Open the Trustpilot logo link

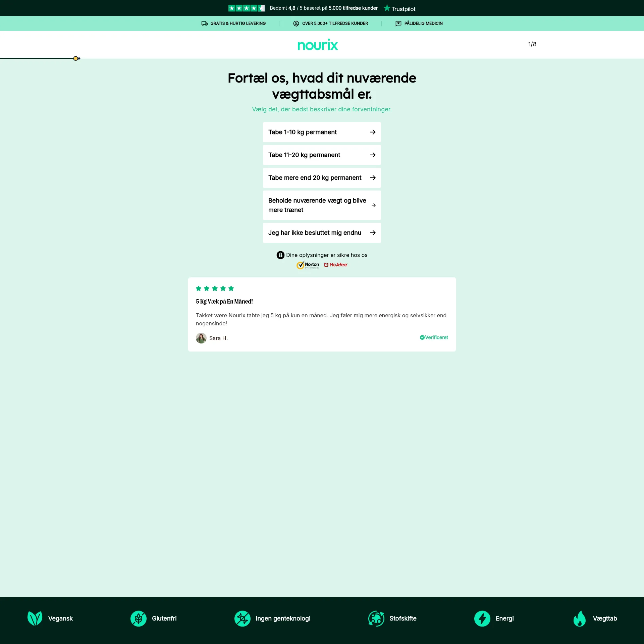tap(399, 8)
